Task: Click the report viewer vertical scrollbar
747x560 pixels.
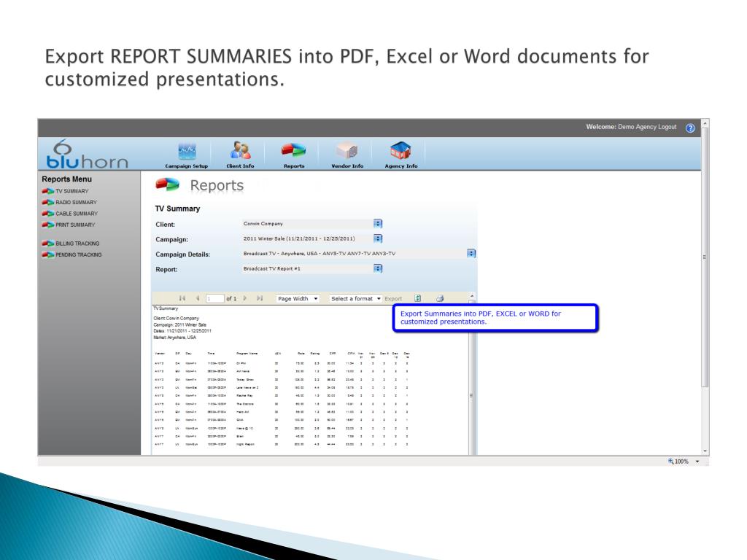Action: [472, 376]
